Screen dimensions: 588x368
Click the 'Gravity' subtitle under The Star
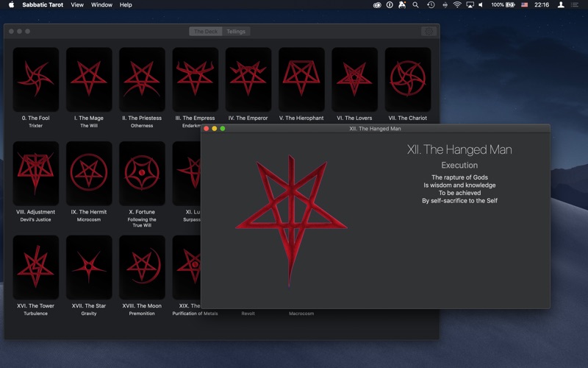click(89, 314)
